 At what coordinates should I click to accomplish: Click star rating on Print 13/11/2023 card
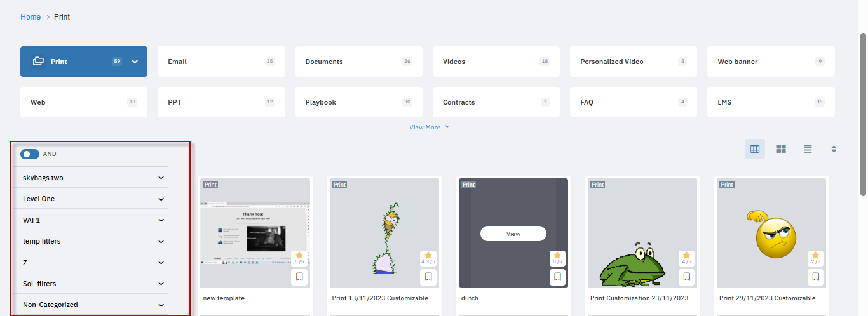(428, 258)
